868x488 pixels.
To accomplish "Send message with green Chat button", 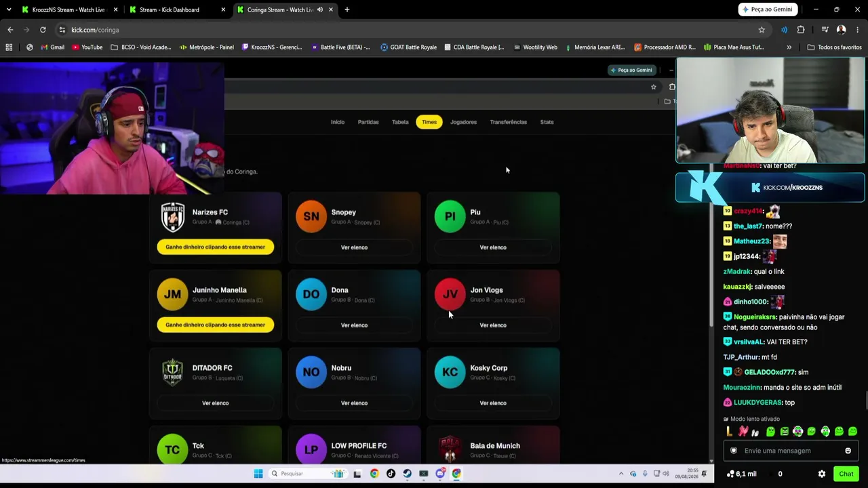I will point(846,474).
